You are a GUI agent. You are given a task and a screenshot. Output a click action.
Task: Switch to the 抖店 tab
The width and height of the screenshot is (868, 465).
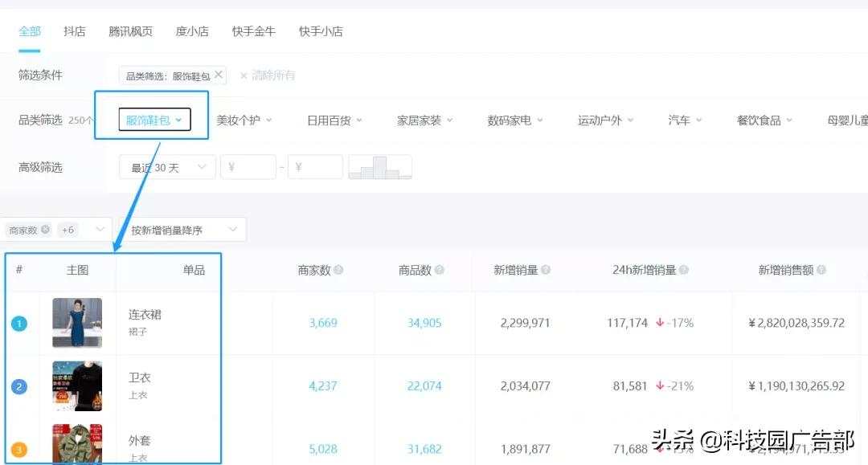74,31
